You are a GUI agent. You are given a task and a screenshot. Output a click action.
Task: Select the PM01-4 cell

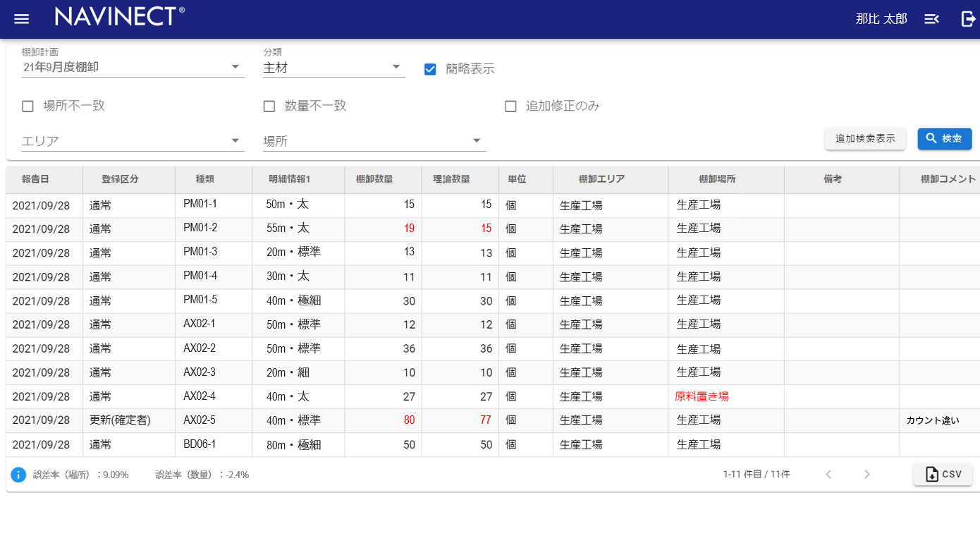[214, 276]
